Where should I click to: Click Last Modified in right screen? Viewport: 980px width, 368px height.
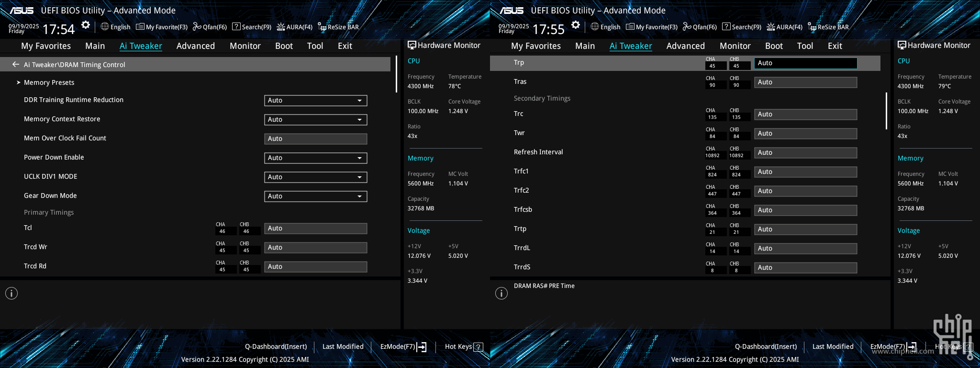[833, 346]
